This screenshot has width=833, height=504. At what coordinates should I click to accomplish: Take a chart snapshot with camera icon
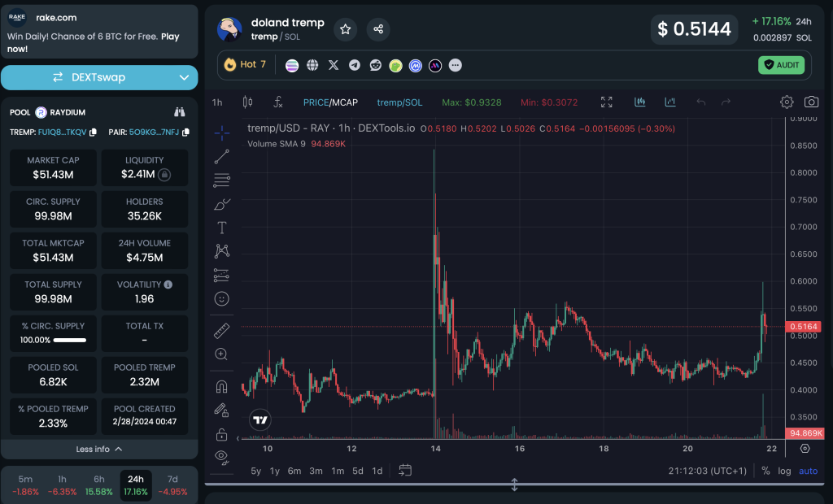(811, 102)
